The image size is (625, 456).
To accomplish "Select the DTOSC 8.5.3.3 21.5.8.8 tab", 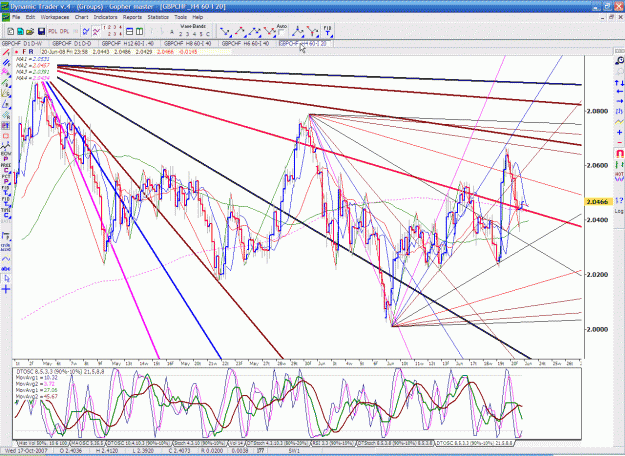I will 474,443.
